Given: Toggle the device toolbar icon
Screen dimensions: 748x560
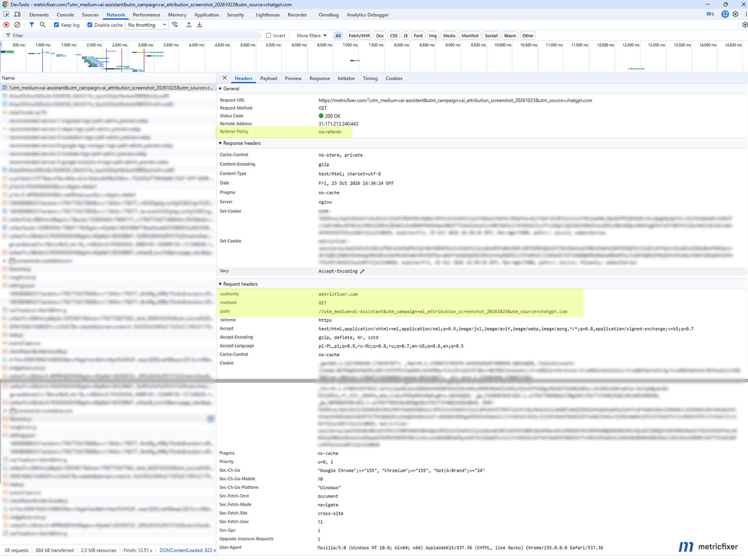Looking at the screenshot, I should click(x=17, y=15).
